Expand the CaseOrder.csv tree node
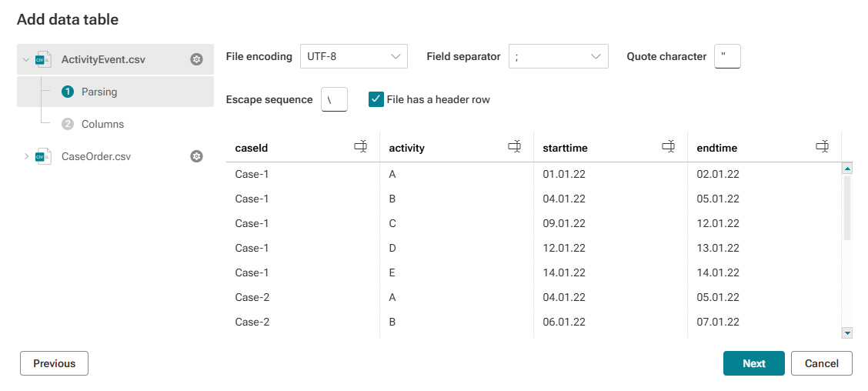Image resolution: width=868 pixels, height=391 pixels. tap(25, 156)
